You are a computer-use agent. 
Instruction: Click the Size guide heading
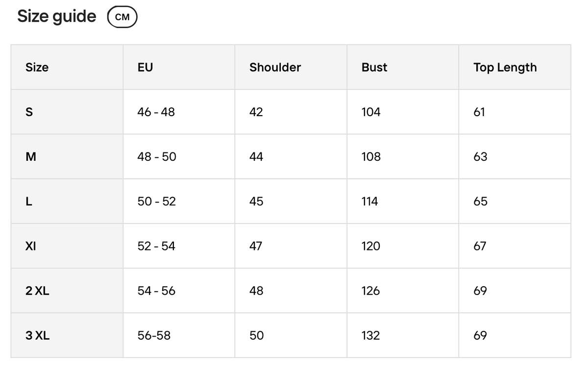click(x=57, y=17)
